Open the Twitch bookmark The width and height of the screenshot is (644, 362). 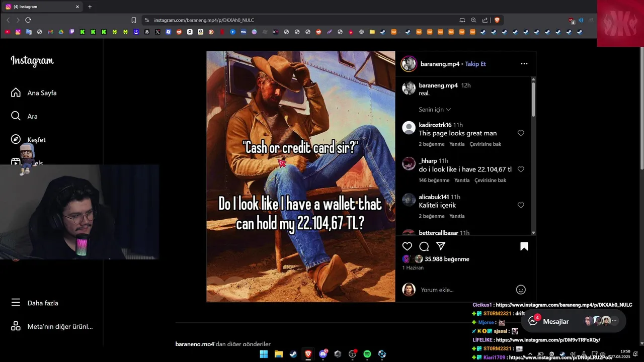tap(72, 32)
